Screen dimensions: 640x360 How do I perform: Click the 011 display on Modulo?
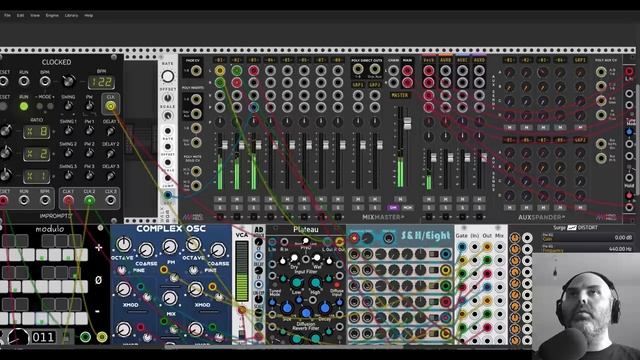[x=43, y=337]
